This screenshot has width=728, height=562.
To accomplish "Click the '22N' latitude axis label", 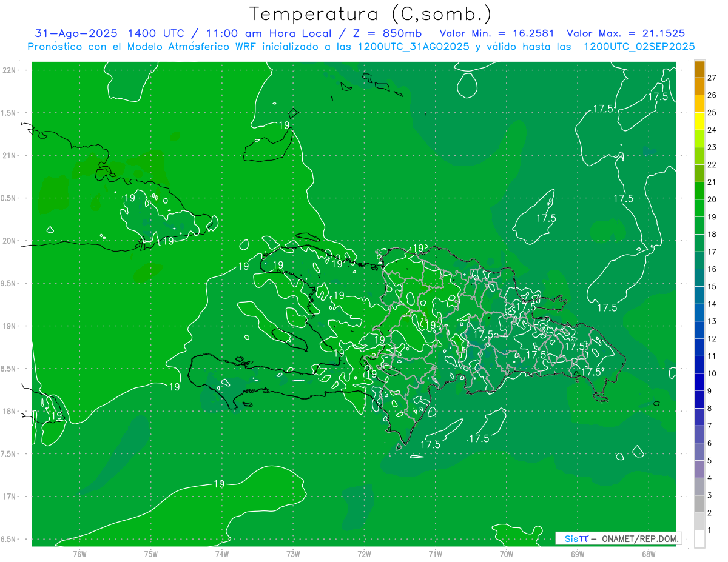I will pyautogui.click(x=10, y=70).
